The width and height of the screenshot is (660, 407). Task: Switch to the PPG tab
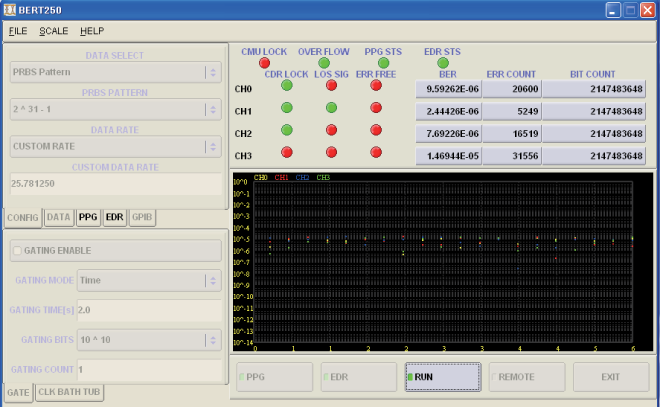[88, 218]
